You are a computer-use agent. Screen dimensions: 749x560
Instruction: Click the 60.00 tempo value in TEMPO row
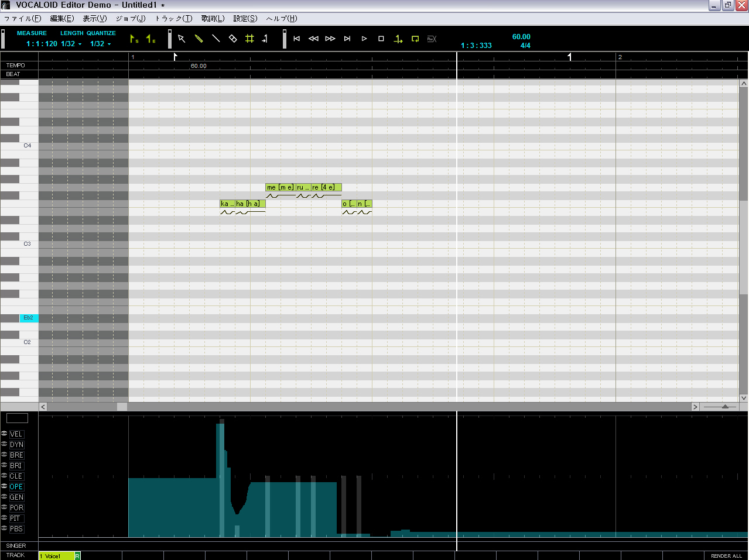pos(199,66)
